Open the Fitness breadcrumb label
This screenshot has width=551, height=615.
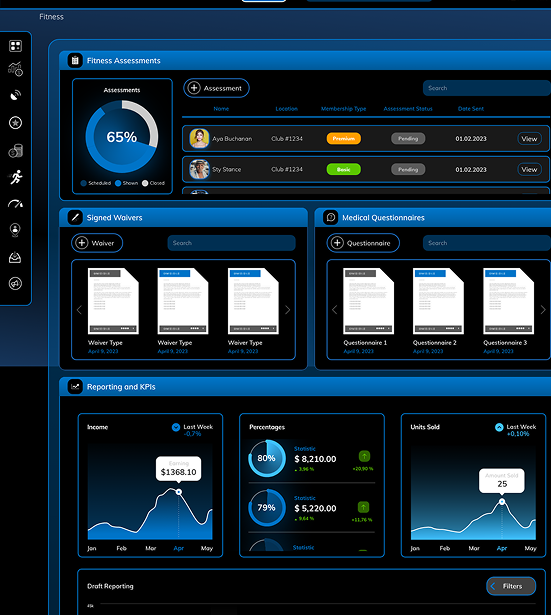51,17
